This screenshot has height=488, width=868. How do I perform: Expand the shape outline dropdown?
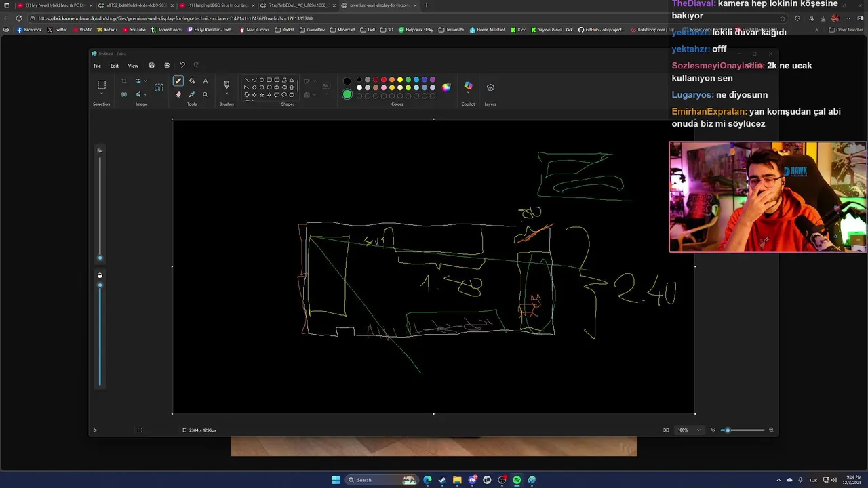click(315, 81)
